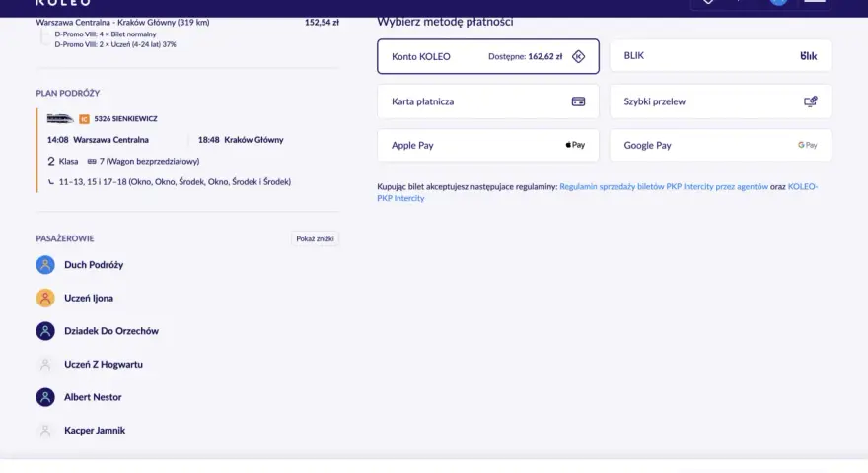Click arrival 18:48 Kraków Główny
This screenshot has height=473, width=868.
click(241, 140)
